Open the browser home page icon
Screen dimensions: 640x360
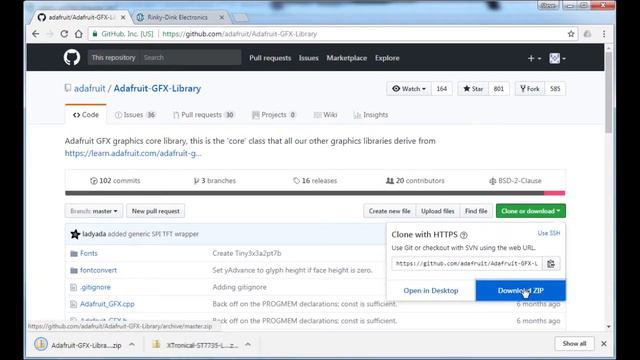click(x=78, y=34)
